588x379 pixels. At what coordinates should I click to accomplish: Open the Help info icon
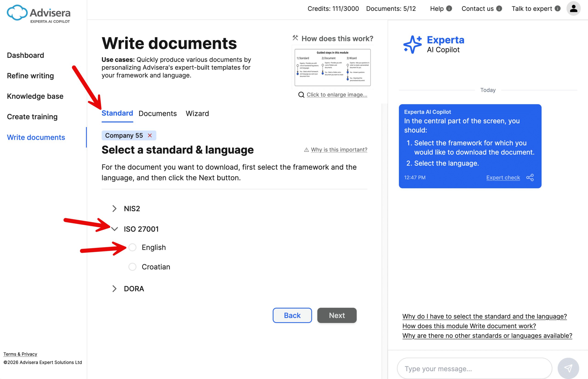[x=449, y=9]
